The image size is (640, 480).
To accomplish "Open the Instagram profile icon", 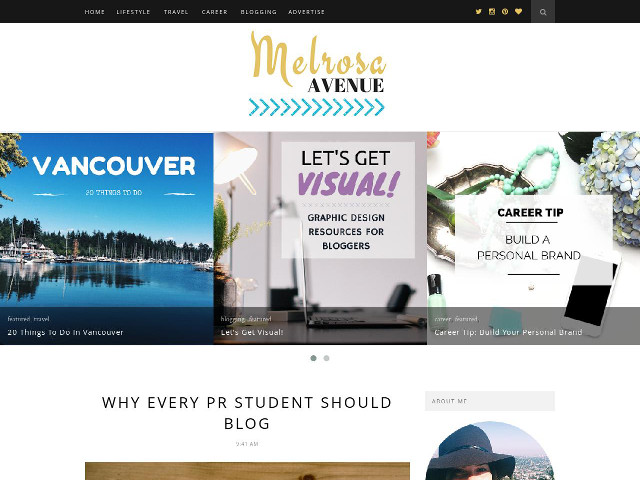I will (492, 12).
